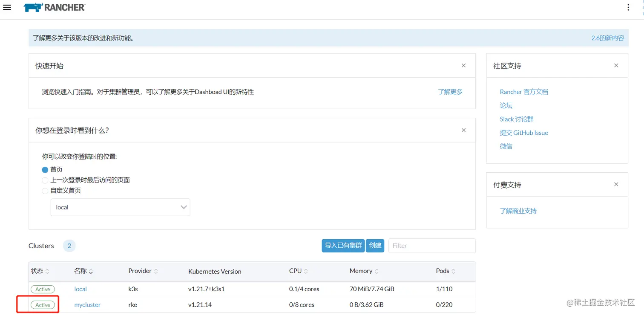This screenshot has height=316, width=644.
Task: Open the 了解商业支持 link
Action: point(518,211)
